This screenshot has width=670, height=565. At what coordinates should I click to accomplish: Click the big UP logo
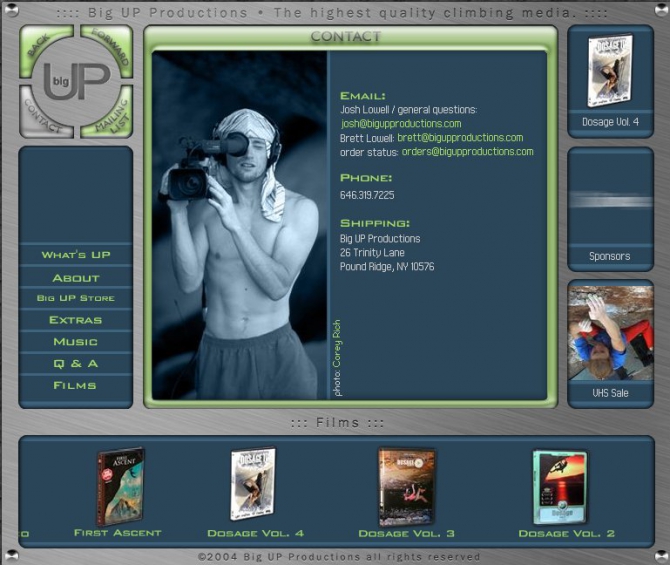[x=76, y=80]
